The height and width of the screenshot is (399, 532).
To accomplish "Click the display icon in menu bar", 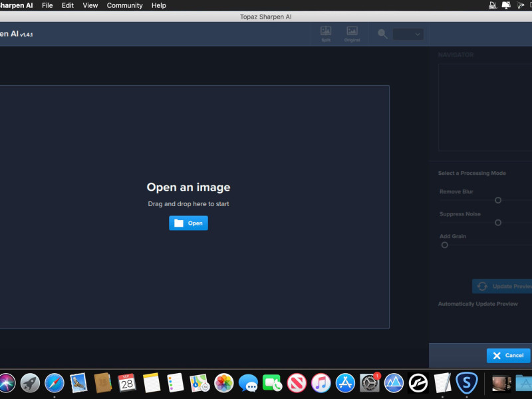I will [506, 5].
